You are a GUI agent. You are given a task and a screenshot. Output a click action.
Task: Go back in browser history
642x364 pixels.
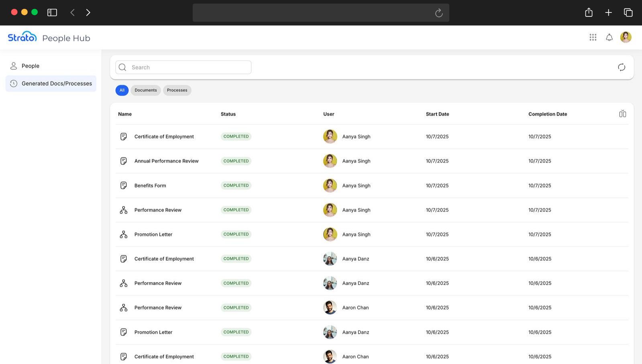coord(72,12)
